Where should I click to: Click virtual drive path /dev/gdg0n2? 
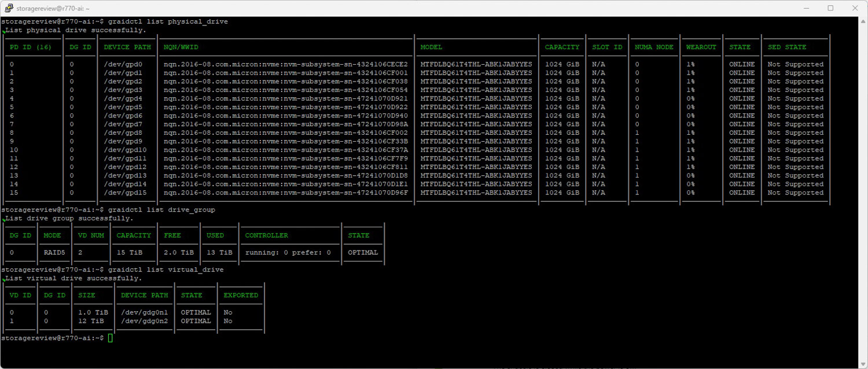tap(144, 321)
